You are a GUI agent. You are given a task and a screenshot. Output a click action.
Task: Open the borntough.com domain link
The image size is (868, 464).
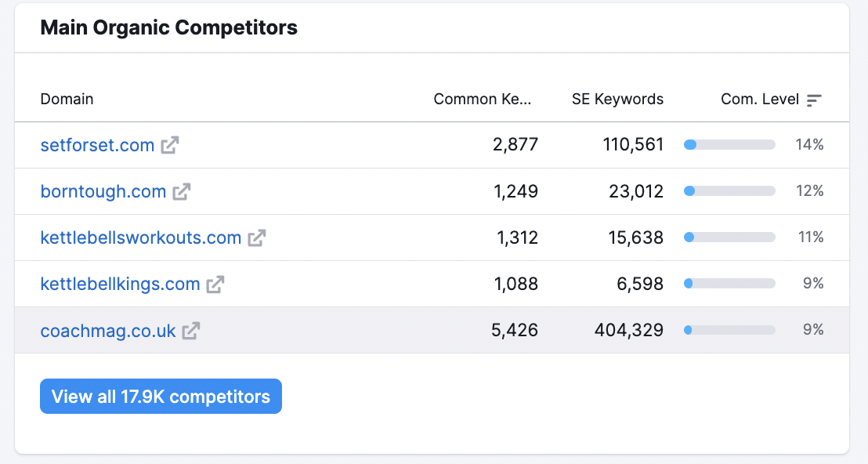pyautogui.click(x=103, y=191)
